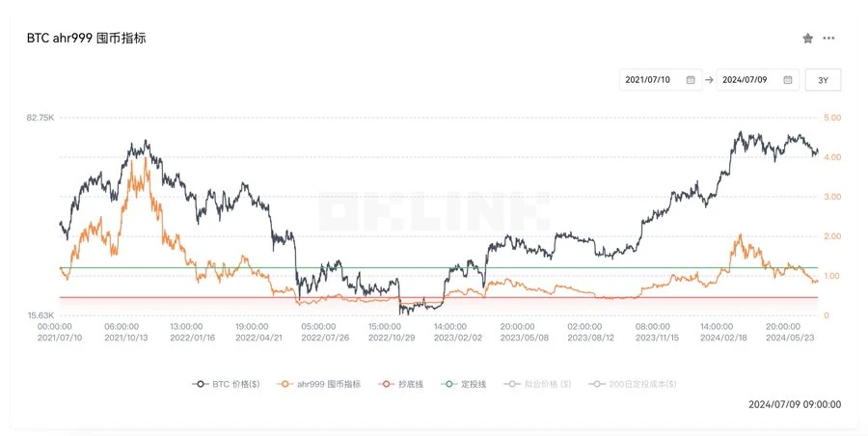The width and height of the screenshot is (868, 436).
Task: Open the 2021/07/10 start date picker
Action: (x=651, y=80)
